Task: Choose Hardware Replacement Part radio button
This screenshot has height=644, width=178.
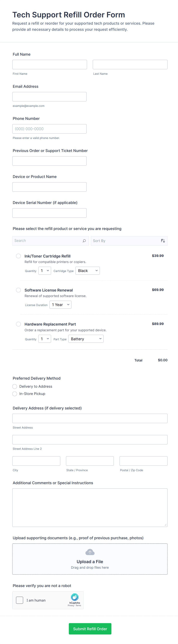Action: point(19,324)
